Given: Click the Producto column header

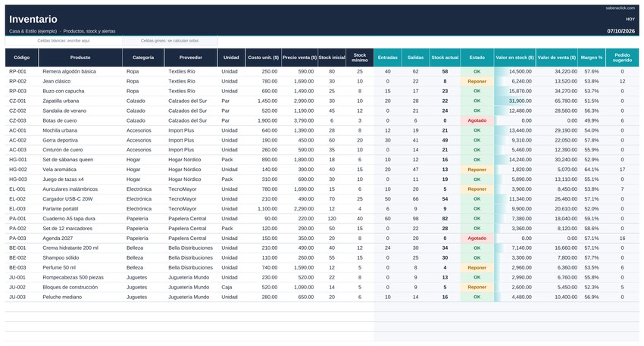Looking at the screenshot, I should point(80,58).
